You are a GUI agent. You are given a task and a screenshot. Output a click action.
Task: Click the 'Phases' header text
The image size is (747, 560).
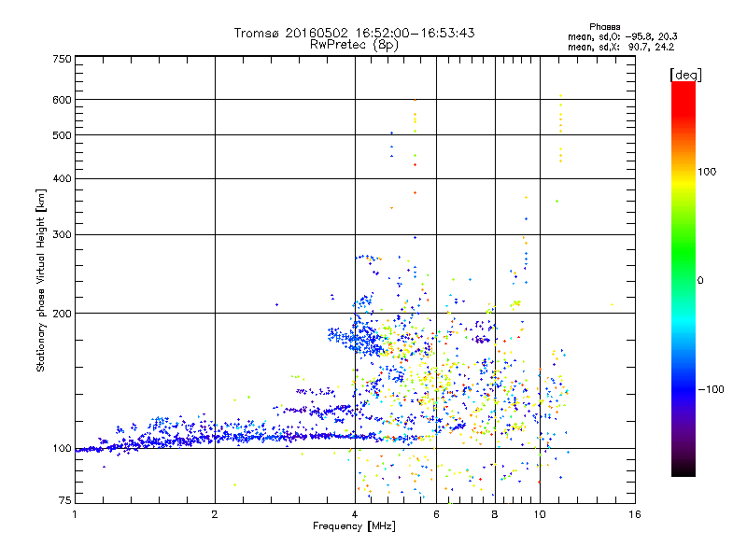[604, 27]
